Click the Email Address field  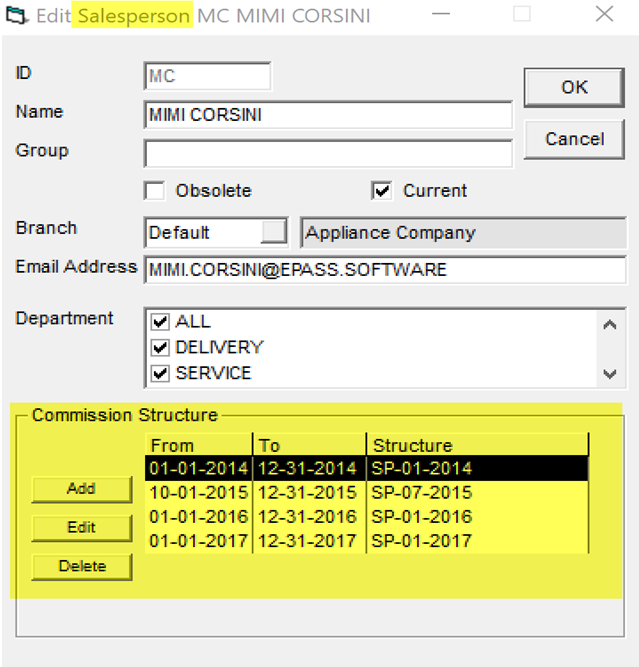pyautogui.click(x=385, y=270)
